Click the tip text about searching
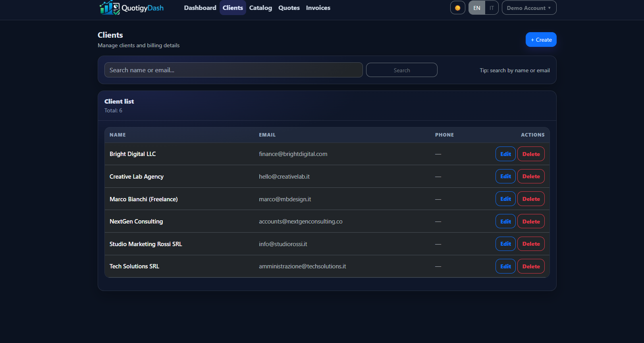This screenshot has width=644, height=343. (x=515, y=70)
